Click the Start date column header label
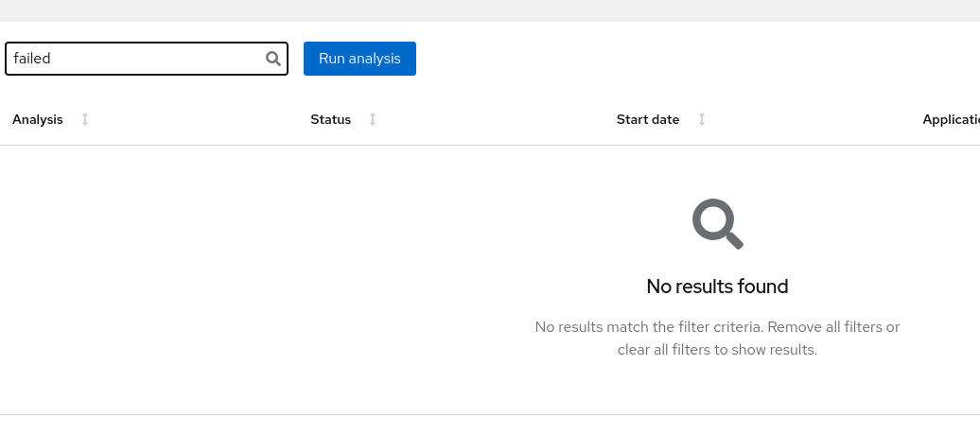The width and height of the screenshot is (980, 435). point(647,119)
